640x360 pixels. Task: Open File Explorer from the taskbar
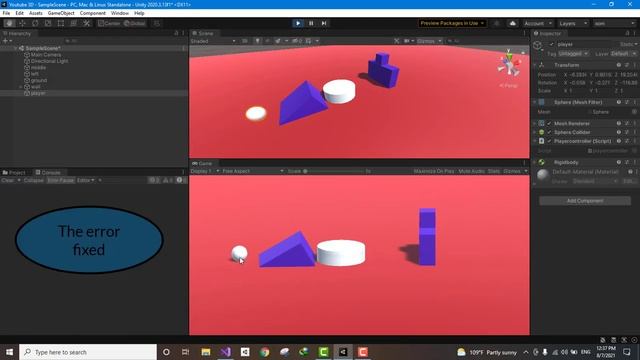pyautogui.click(x=206, y=352)
